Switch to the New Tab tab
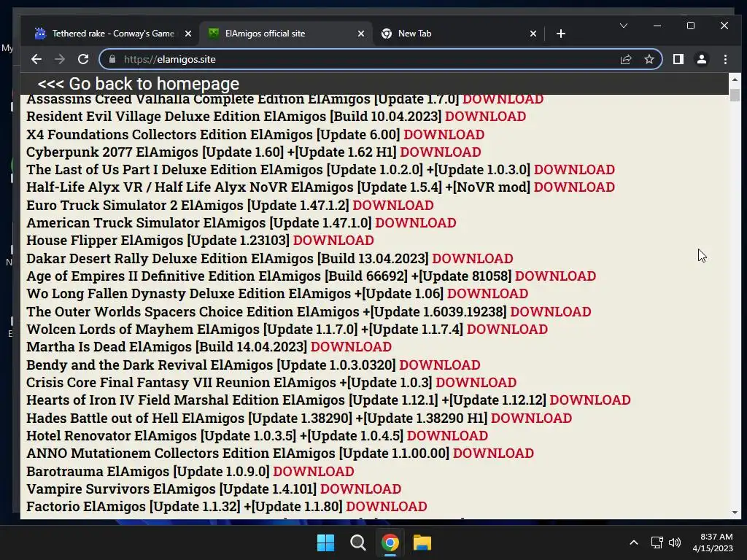The width and height of the screenshot is (747, 560). [459, 34]
